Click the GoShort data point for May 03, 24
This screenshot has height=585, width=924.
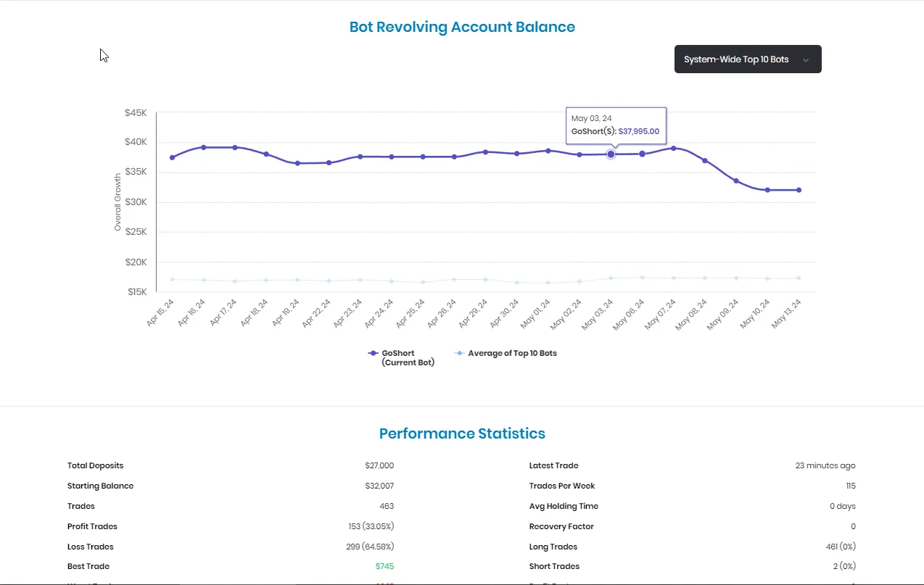pyautogui.click(x=611, y=154)
